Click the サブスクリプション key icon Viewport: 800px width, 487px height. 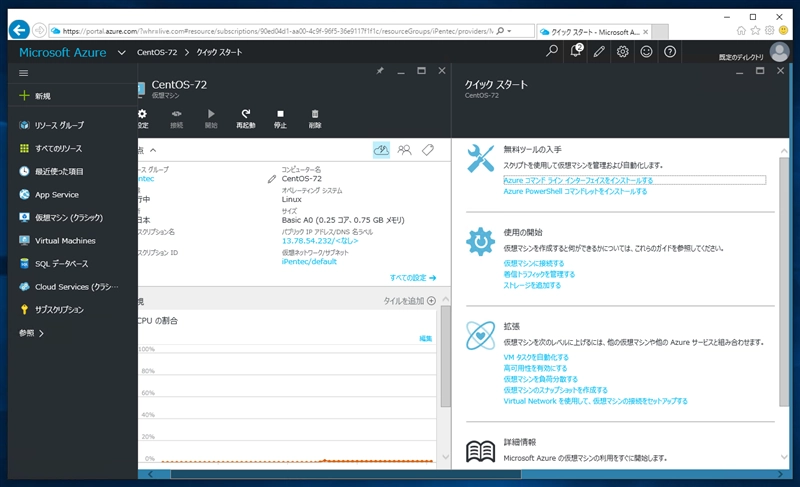pos(24,310)
